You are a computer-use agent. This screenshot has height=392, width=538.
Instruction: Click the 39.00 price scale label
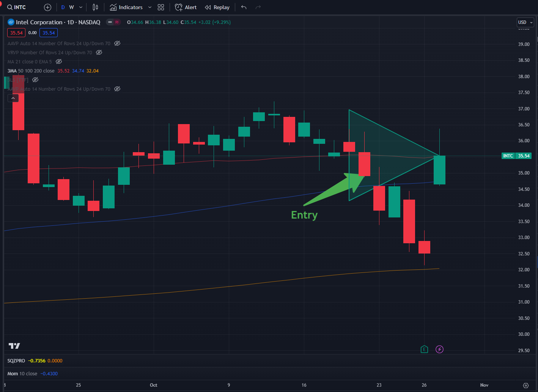click(524, 44)
